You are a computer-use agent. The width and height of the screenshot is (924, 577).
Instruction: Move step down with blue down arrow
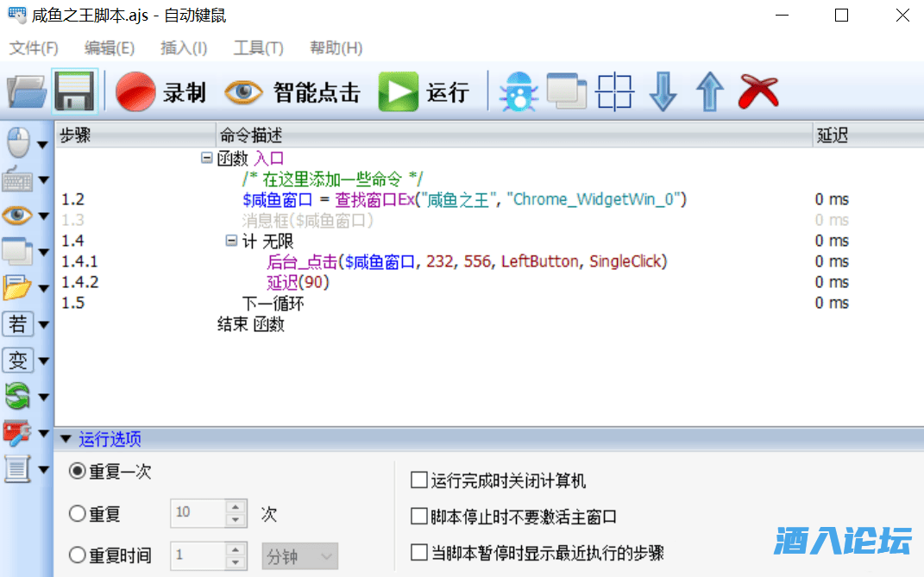pos(663,91)
